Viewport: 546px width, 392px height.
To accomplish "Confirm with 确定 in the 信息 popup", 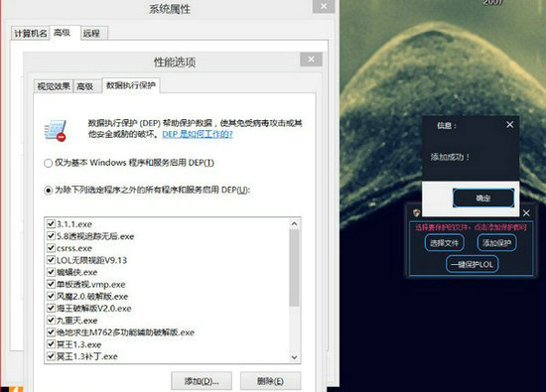I will (x=483, y=198).
